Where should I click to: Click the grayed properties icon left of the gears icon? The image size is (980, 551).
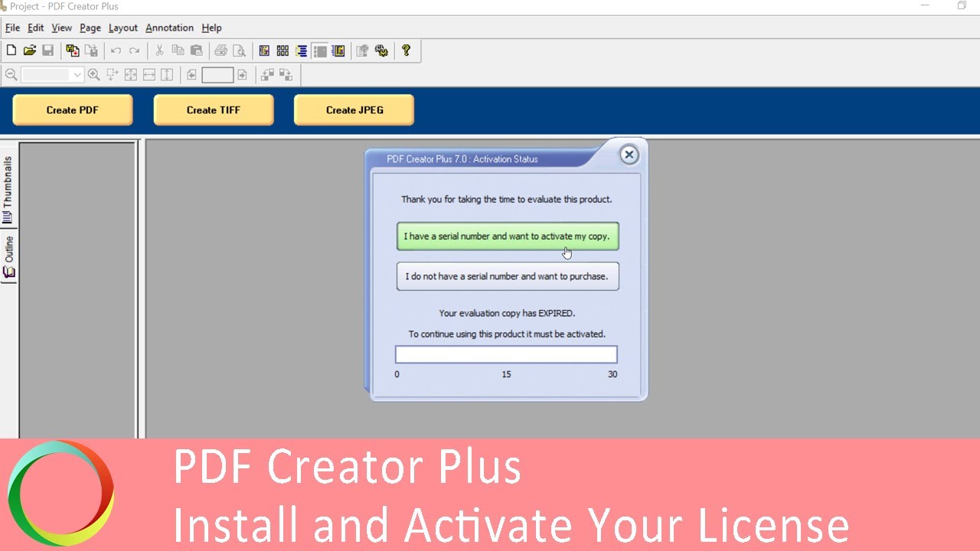click(363, 51)
